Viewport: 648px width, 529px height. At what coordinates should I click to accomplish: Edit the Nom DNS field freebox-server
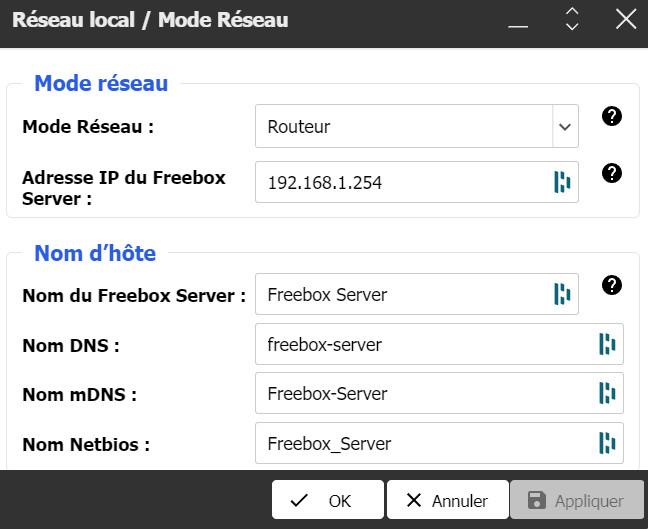pyautogui.click(x=439, y=344)
